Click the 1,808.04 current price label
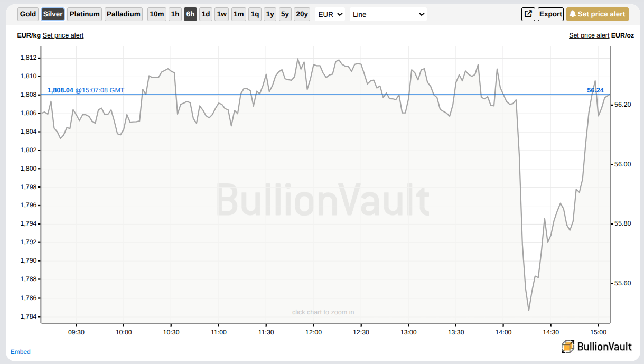 (x=60, y=90)
